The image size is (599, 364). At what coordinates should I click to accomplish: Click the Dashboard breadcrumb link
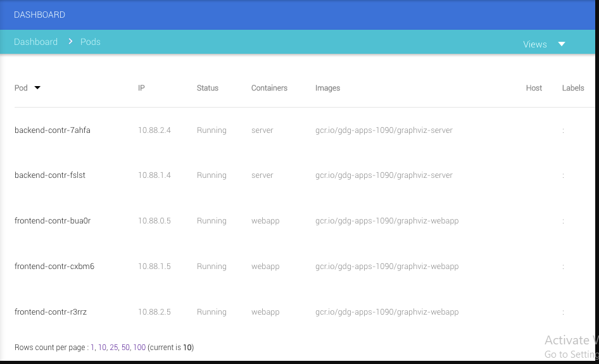[36, 42]
